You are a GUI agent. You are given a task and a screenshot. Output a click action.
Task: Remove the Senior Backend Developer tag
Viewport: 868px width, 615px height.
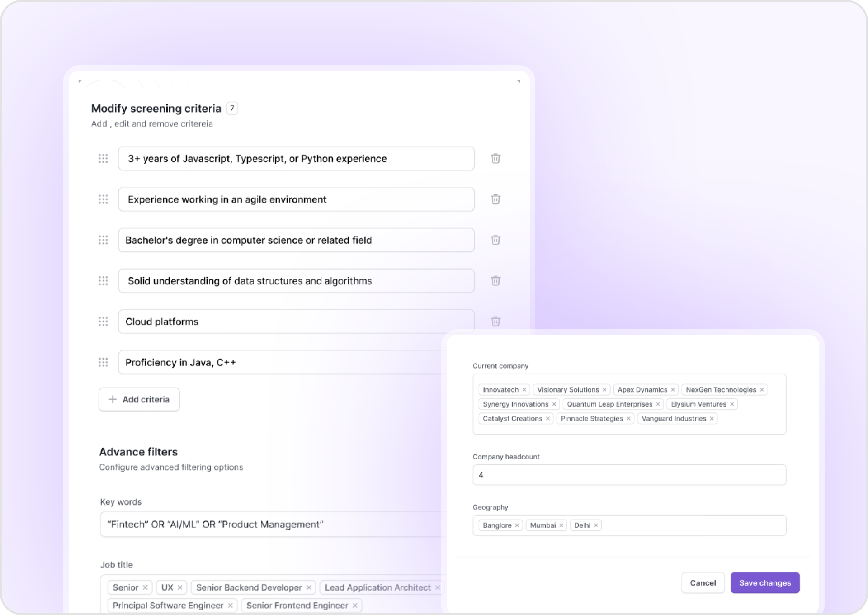(309, 587)
